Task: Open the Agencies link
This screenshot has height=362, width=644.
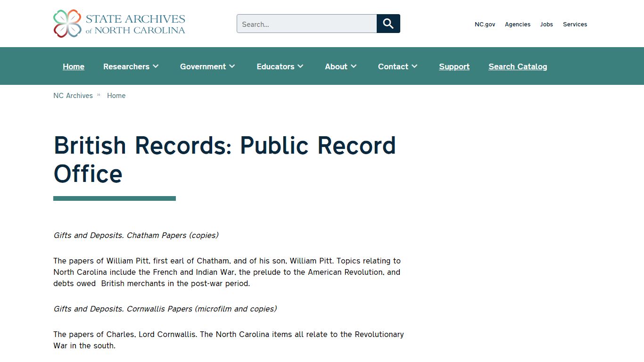Action: click(518, 25)
